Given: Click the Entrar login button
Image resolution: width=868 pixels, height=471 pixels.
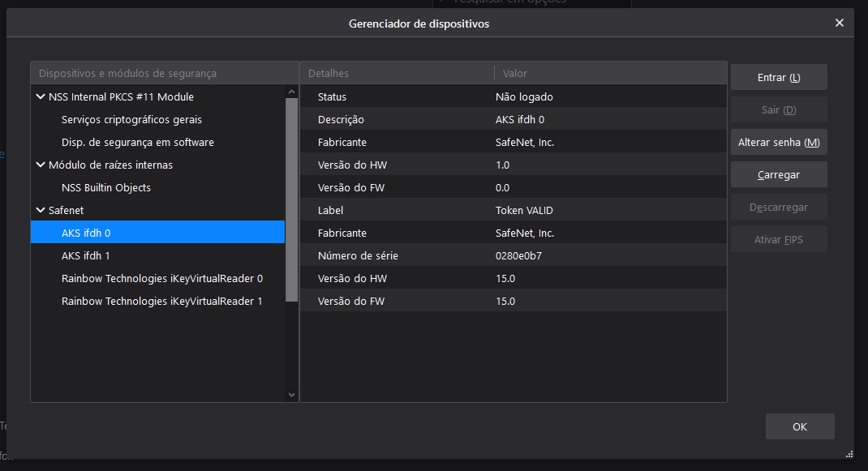Looking at the screenshot, I should 779,77.
